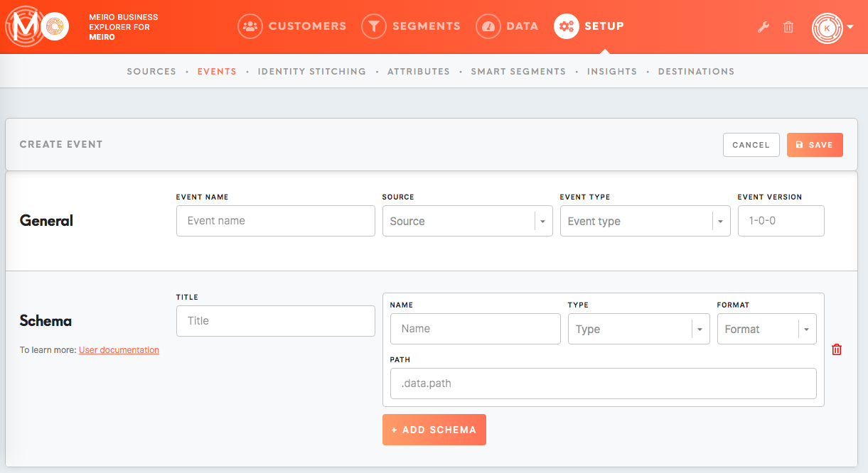Click the Cancel button
The width and height of the screenshot is (868, 473).
click(x=751, y=145)
